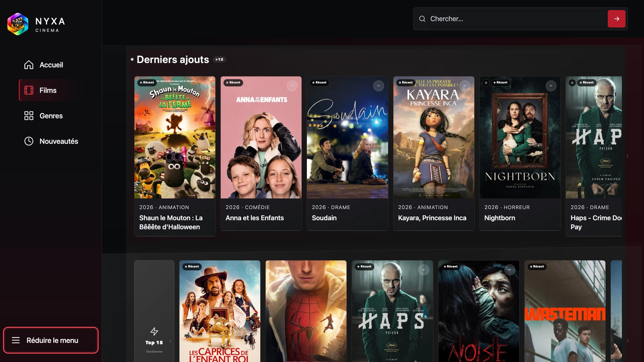The image size is (644, 362).
Task: Click Réduire le menu button
Action: (51, 340)
